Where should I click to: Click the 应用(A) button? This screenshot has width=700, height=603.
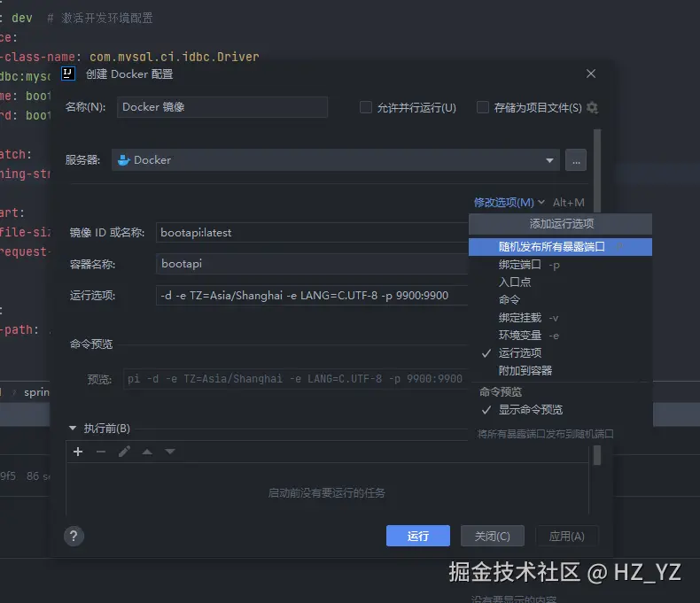coord(566,536)
